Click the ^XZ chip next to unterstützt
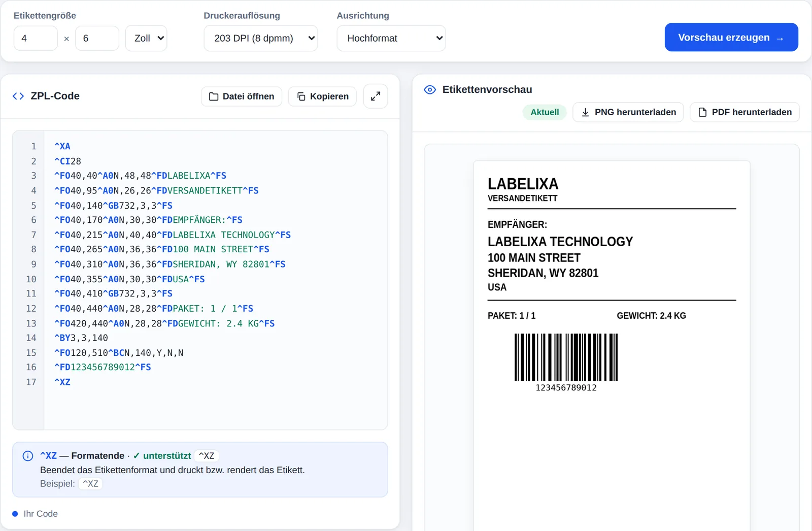Screen dimensions: 812x531 click(x=207, y=456)
